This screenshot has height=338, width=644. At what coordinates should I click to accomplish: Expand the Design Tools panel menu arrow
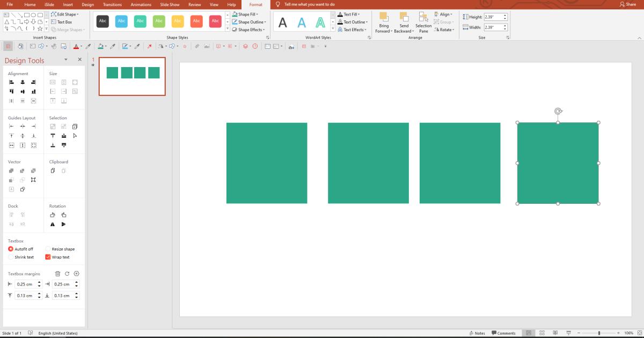(67, 60)
